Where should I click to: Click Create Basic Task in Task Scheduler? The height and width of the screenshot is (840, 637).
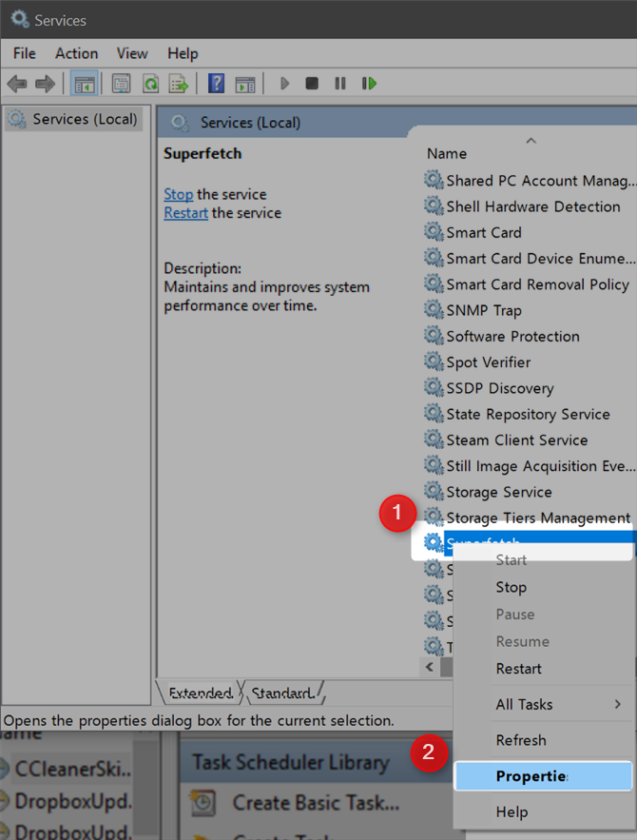315,803
